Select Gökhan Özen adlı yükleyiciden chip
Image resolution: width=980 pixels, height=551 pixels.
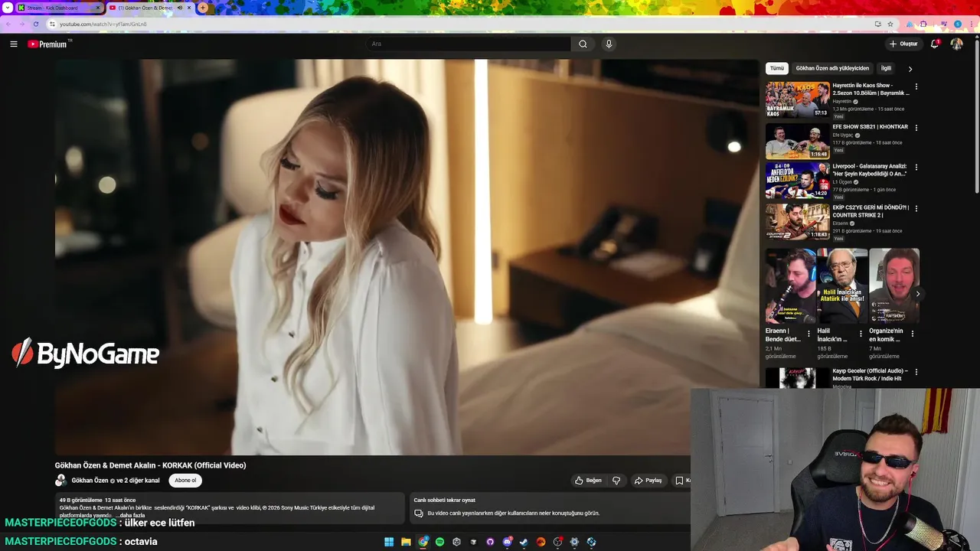point(832,68)
